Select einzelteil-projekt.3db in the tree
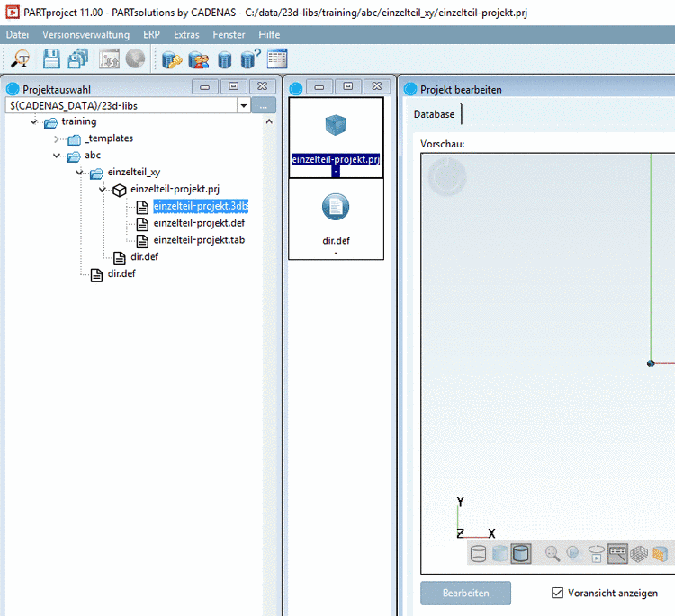Image resolution: width=675 pixels, height=616 pixels. pyautogui.click(x=201, y=206)
